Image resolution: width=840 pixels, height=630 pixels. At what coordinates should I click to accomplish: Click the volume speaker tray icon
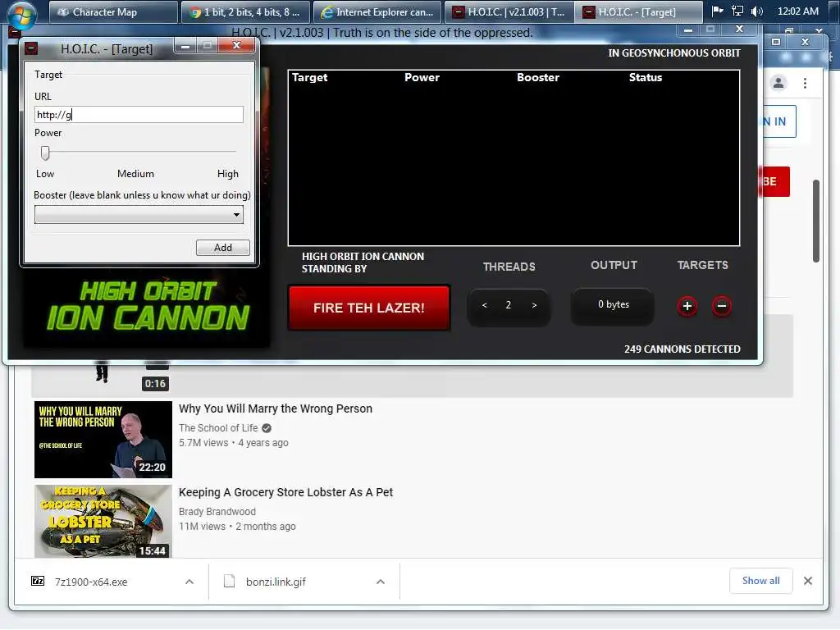point(756,11)
